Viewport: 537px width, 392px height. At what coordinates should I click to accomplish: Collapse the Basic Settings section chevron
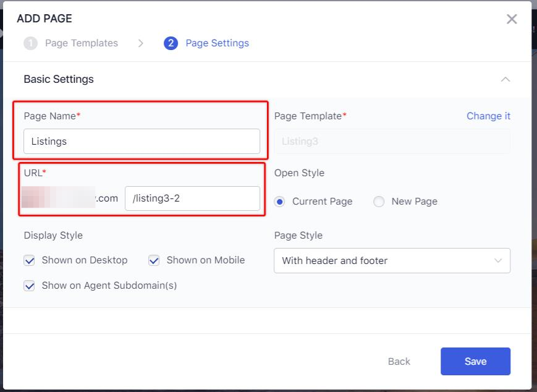[505, 79]
